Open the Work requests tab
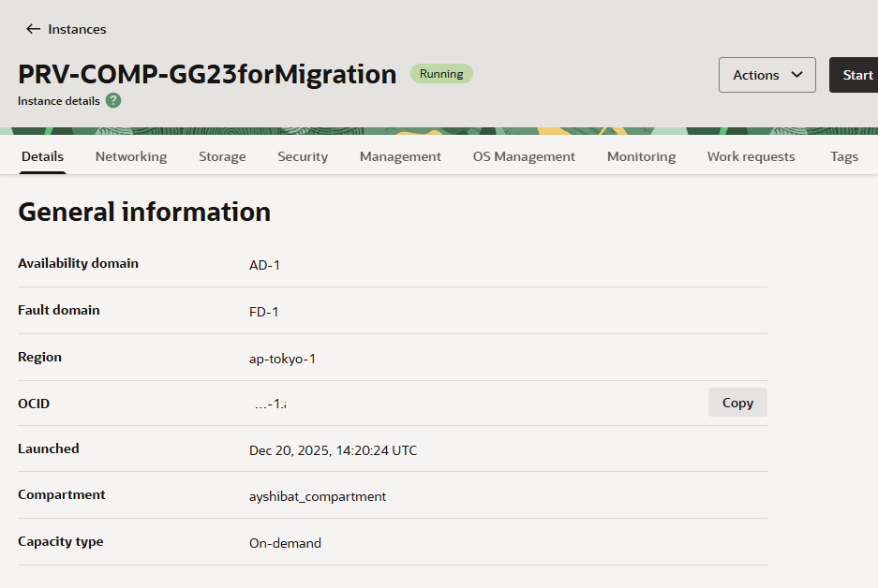Screen dimensions: 878x588 pos(751,156)
